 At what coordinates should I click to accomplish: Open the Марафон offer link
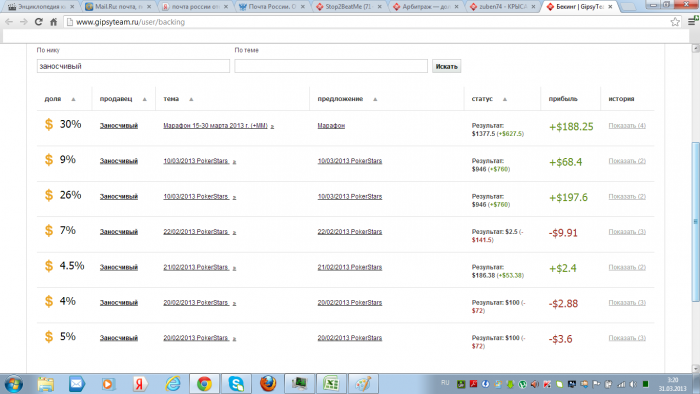click(331, 126)
